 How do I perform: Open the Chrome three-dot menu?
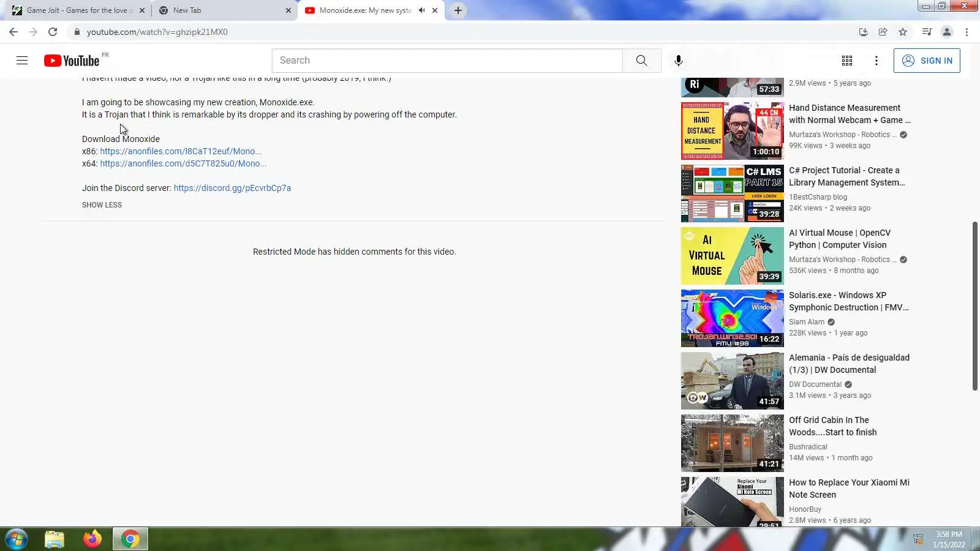967,32
